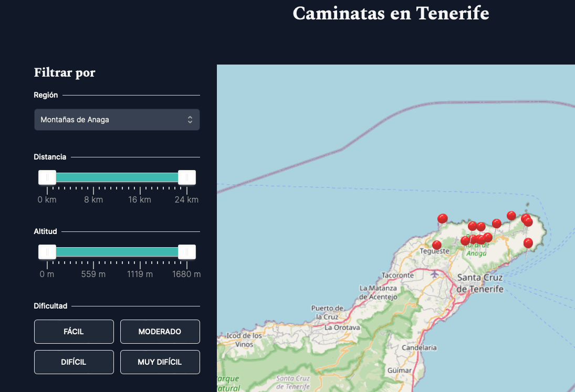This screenshot has width=575, height=392.
Task: Enable the DIFÍCIL difficulty filter
Action: tap(74, 362)
